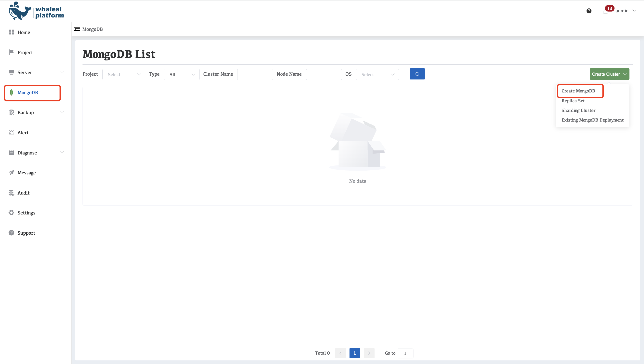Focus the Cluster Name input field
Viewport: 644px width, 364px height.
[255, 75]
